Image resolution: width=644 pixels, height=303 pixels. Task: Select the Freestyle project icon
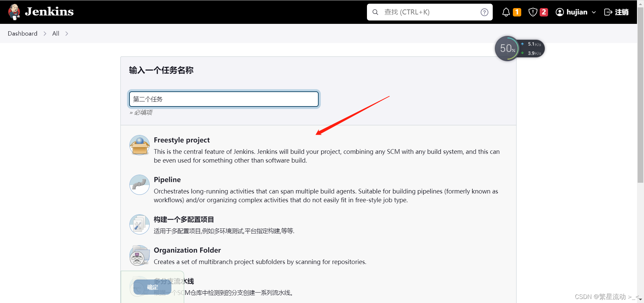click(140, 145)
